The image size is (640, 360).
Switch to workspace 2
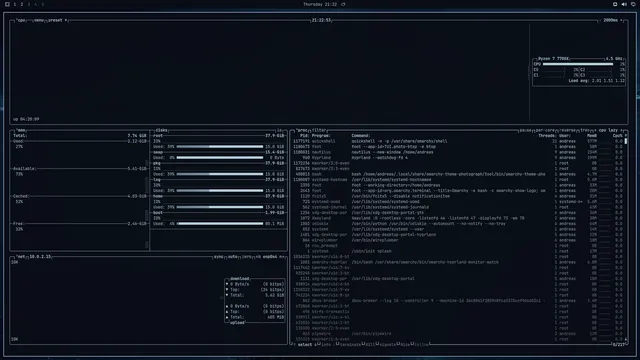22,4
